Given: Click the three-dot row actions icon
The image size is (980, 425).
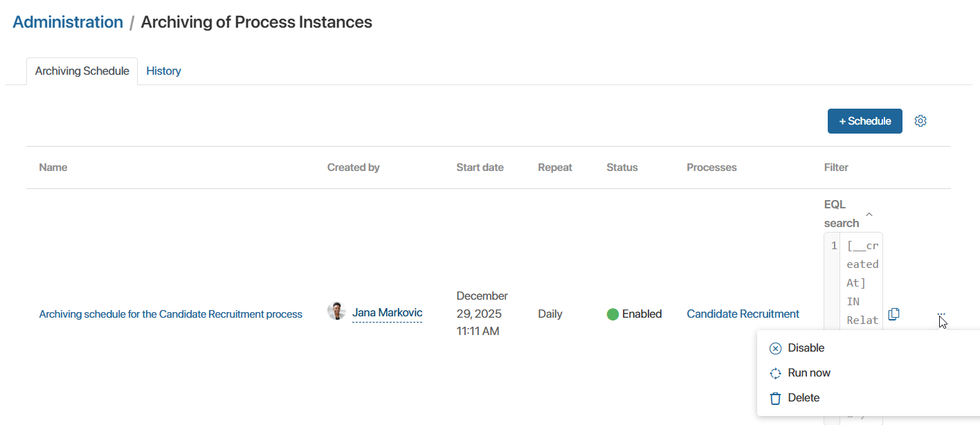Looking at the screenshot, I should [941, 314].
